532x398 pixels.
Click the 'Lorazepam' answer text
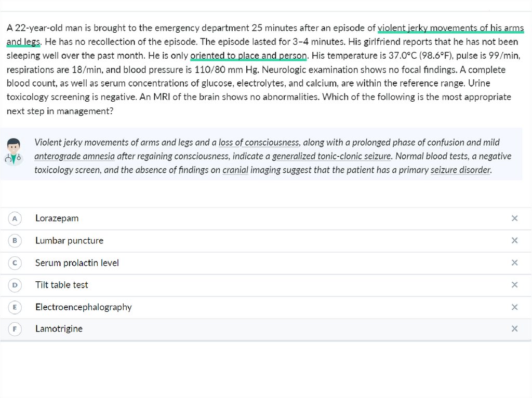click(57, 218)
